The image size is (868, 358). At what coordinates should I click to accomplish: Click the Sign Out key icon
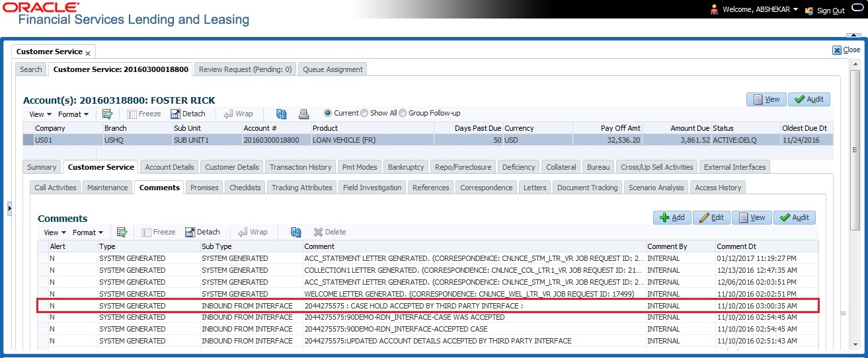click(810, 10)
